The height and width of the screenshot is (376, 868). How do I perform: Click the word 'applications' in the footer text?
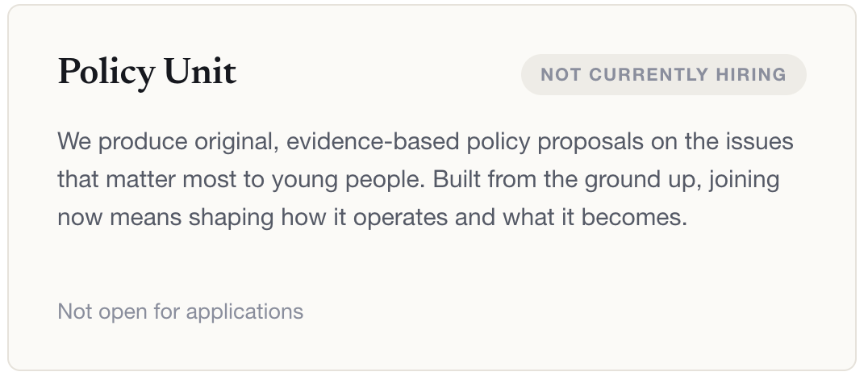pyautogui.click(x=244, y=312)
